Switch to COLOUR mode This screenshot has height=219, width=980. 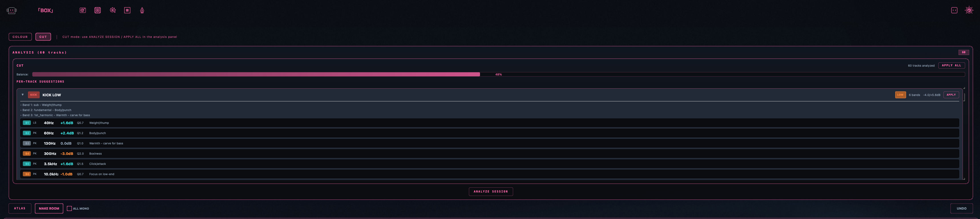click(20, 37)
